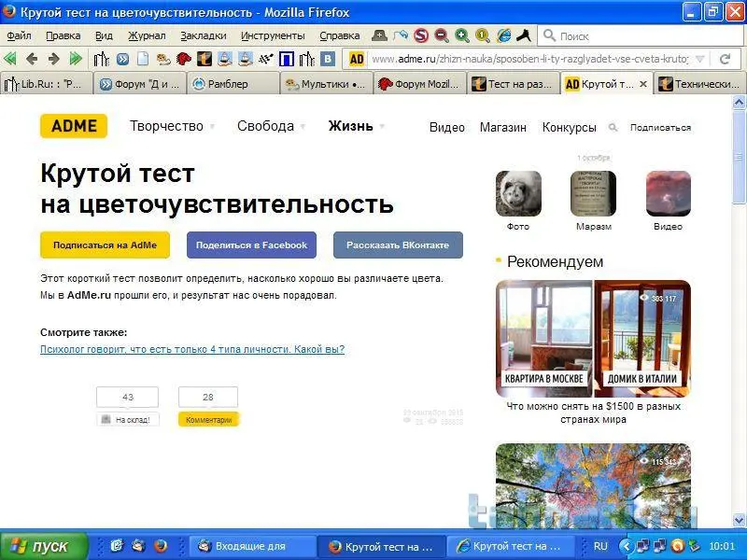Click the Подписаться на AdMe button
Viewport: 747px width, 560px height.
tap(105, 245)
